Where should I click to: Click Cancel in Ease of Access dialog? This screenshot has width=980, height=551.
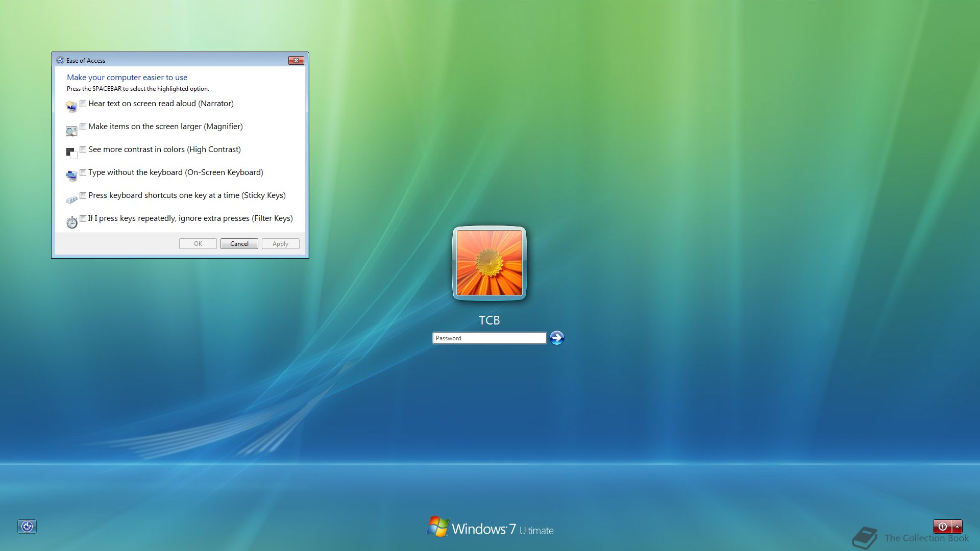[x=239, y=244]
